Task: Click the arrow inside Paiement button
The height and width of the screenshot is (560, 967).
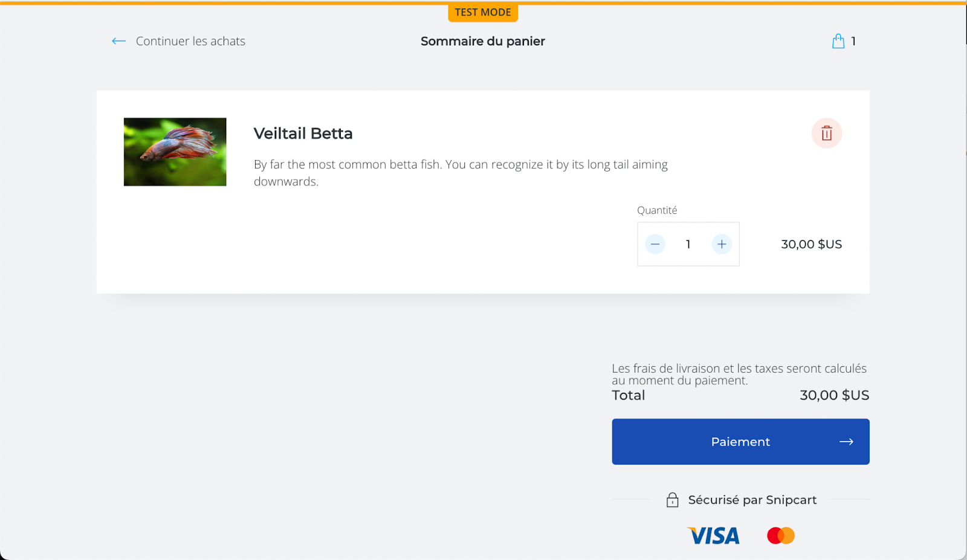Action: pyautogui.click(x=846, y=442)
